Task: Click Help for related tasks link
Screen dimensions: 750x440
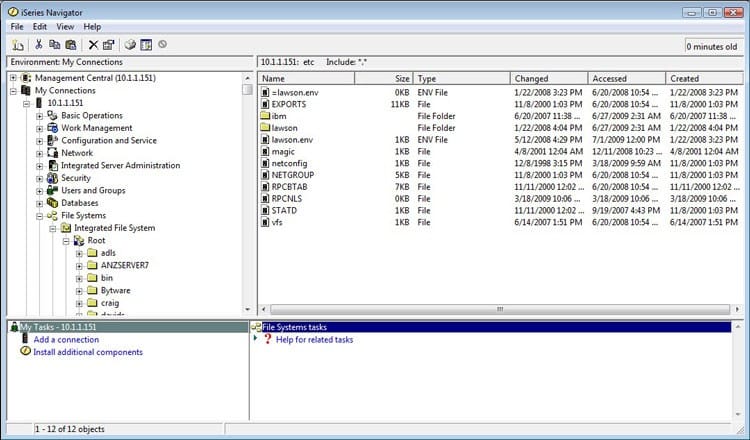Action: click(x=314, y=339)
